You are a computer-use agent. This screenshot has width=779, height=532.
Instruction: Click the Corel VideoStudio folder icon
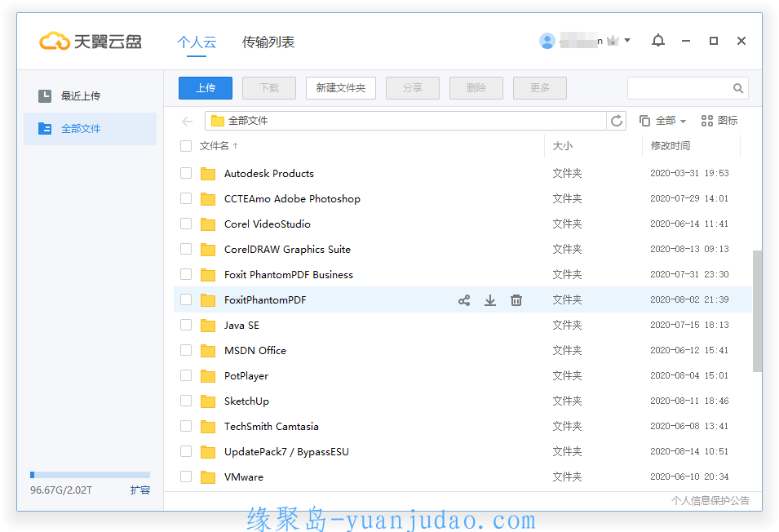point(208,224)
